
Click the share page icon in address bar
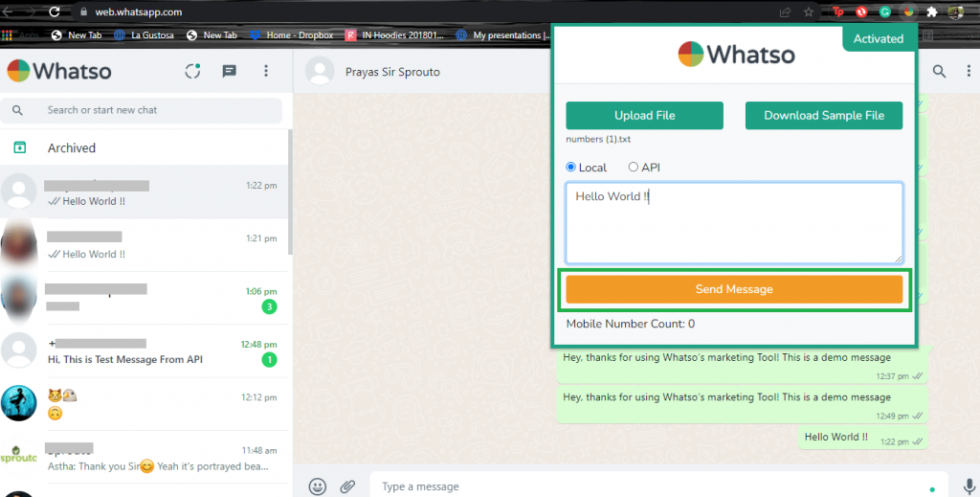[x=785, y=11]
